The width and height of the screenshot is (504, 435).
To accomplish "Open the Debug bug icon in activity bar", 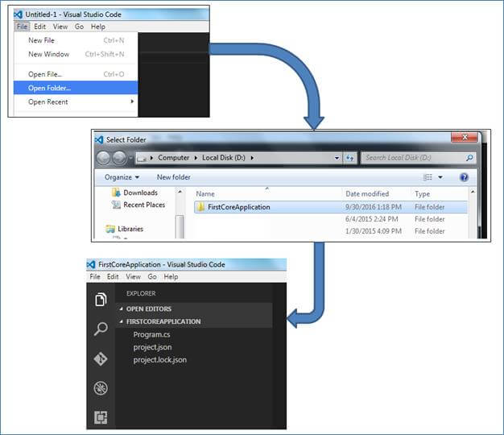I will pos(101,388).
